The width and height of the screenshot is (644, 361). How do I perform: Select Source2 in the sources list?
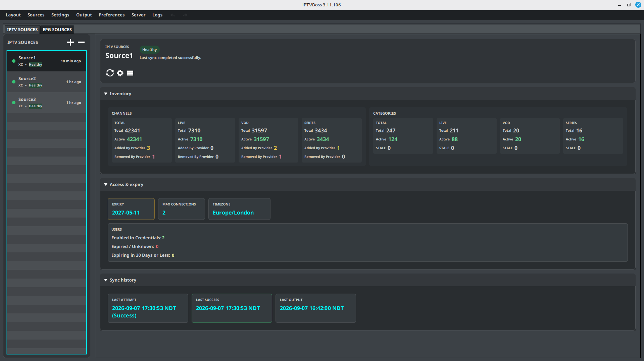click(x=47, y=82)
